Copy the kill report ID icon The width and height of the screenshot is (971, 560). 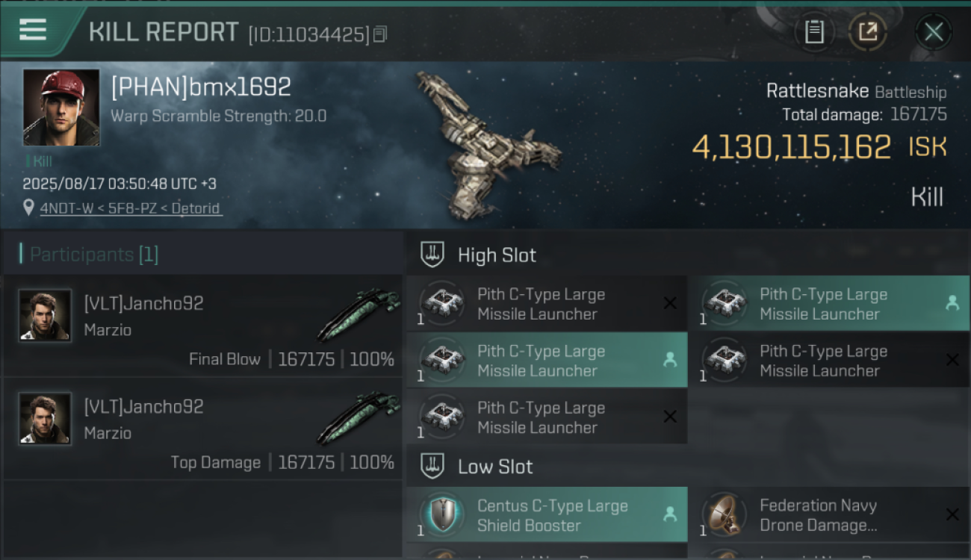pos(380,34)
